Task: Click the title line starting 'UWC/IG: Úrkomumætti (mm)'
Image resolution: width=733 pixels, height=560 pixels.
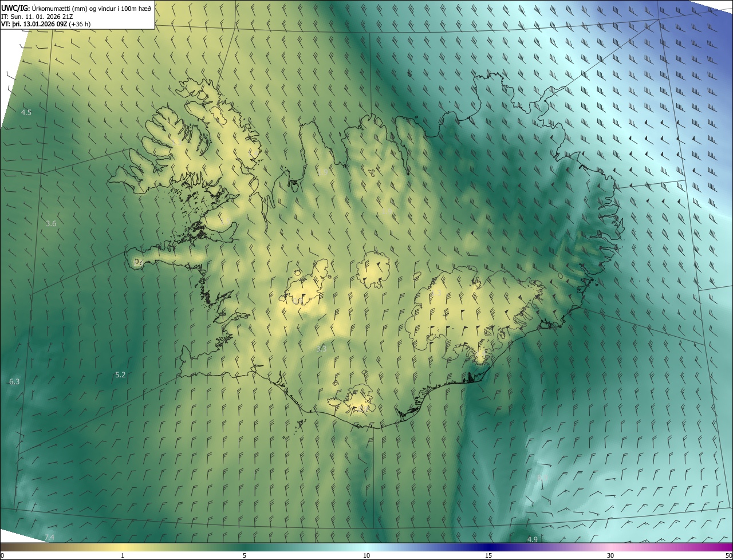Action: point(76,8)
